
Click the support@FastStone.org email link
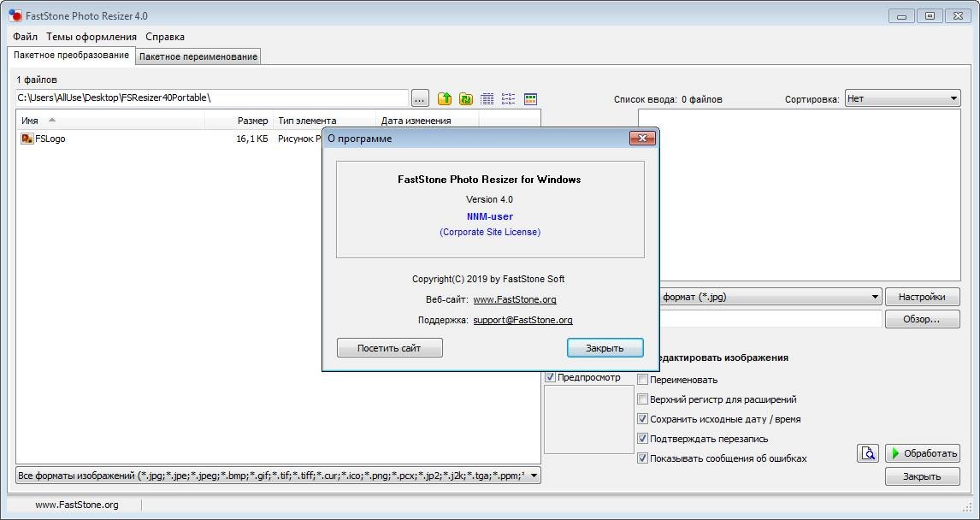[x=523, y=320]
